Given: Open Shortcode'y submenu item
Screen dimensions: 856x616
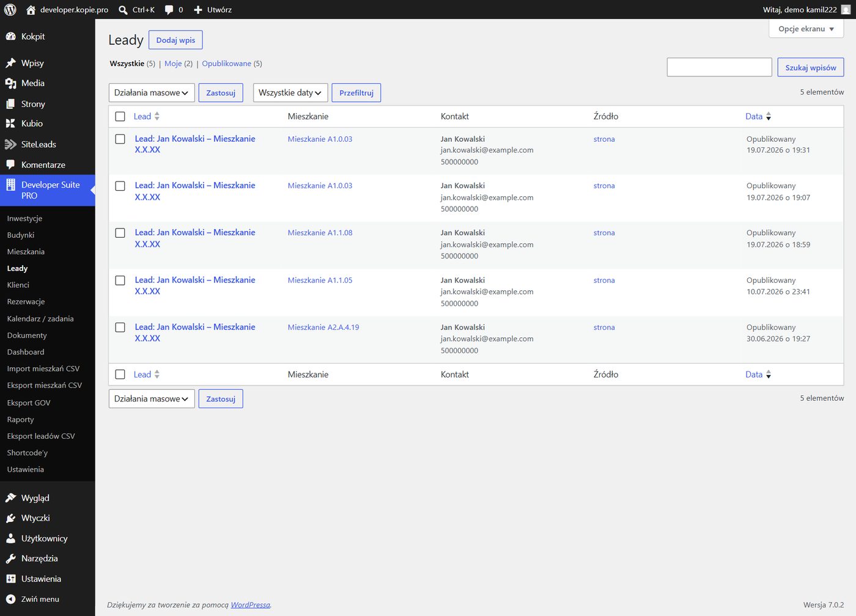Looking at the screenshot, I should coord(28,453).
